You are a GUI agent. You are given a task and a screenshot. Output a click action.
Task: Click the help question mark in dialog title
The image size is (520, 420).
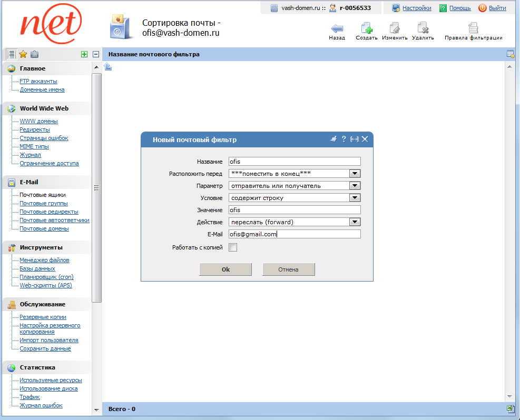[344, 139]
